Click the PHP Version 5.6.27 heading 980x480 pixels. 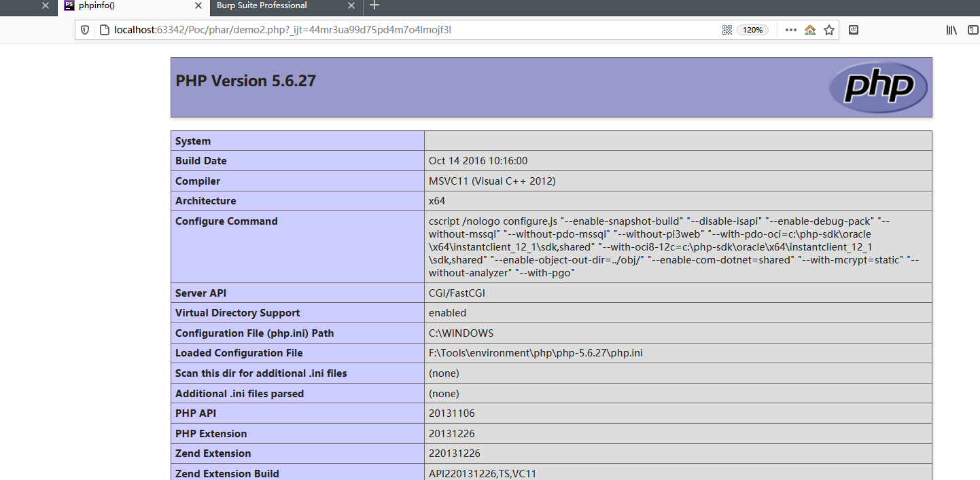point(246,81)
